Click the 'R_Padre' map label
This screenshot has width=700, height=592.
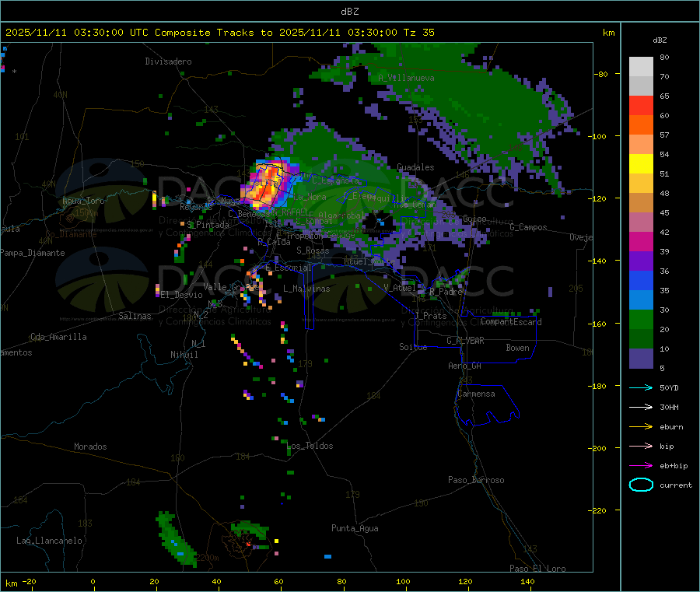tap(446, 292)
